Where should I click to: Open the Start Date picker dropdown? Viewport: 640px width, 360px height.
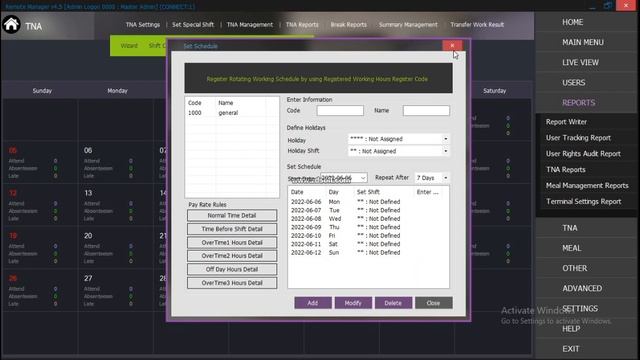363,178
